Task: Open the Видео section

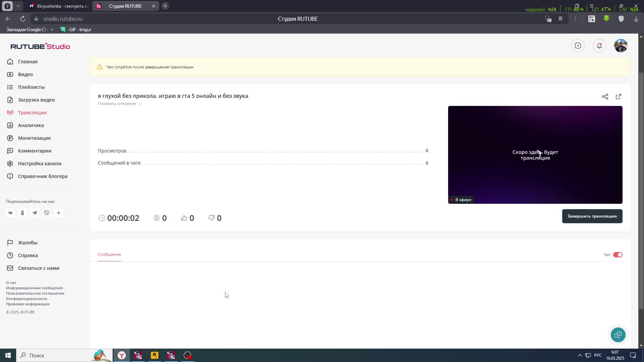Action: pyautogui.click(x=25, y=74)
